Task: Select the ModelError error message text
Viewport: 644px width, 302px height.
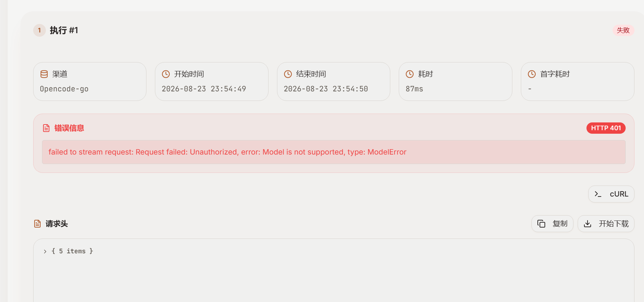Action: (227, 152)
